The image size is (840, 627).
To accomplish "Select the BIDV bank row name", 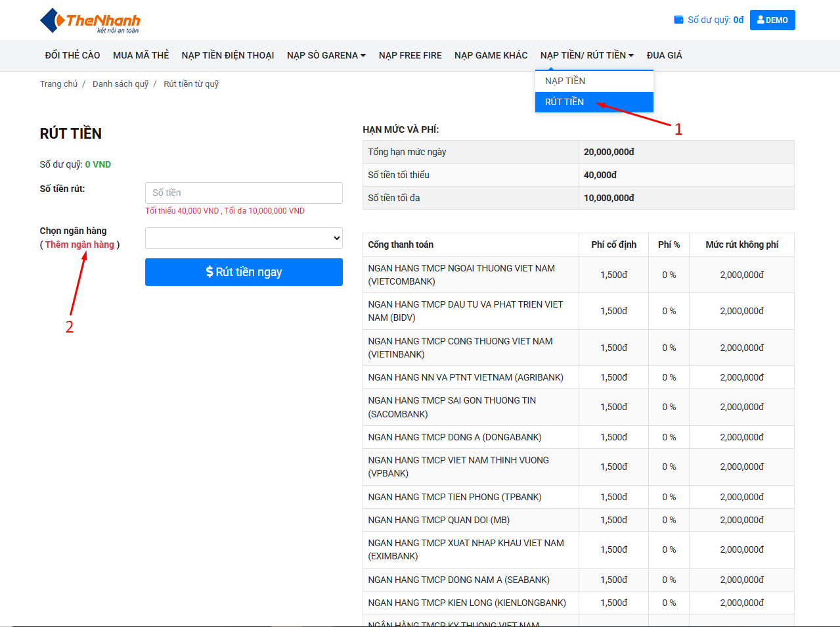I will [x=466, y=311].
